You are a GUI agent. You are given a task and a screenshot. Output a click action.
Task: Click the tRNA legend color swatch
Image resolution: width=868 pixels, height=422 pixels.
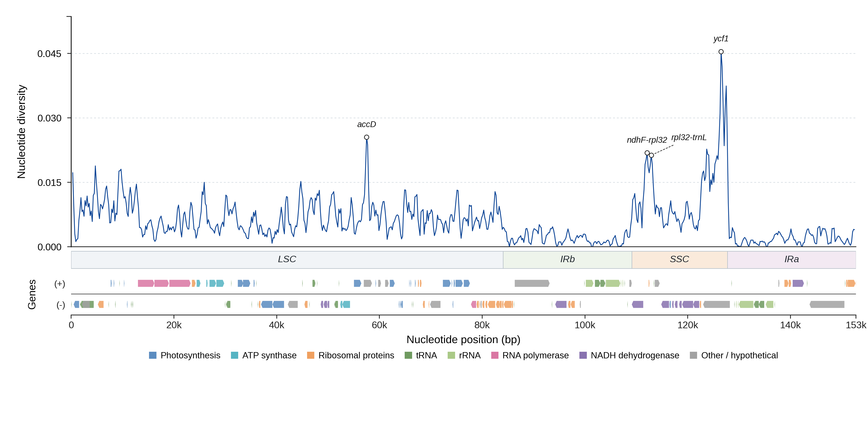[x=408, y=355]
